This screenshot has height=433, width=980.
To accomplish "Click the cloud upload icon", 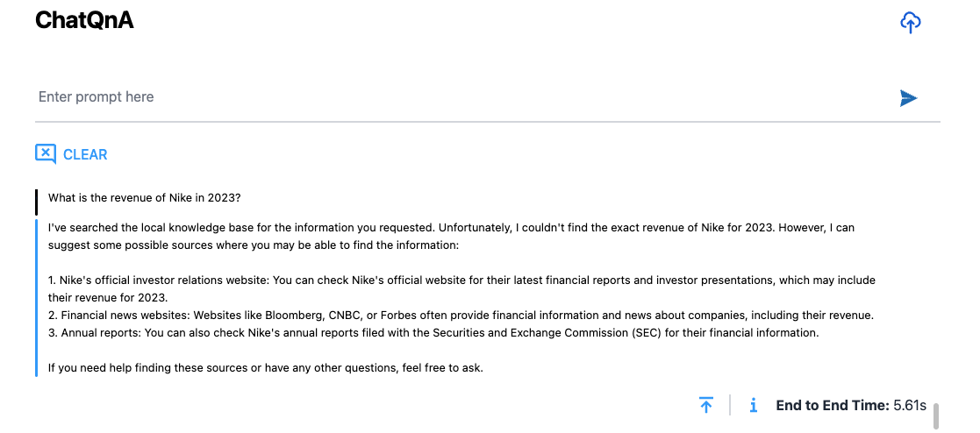I will 911,23.
